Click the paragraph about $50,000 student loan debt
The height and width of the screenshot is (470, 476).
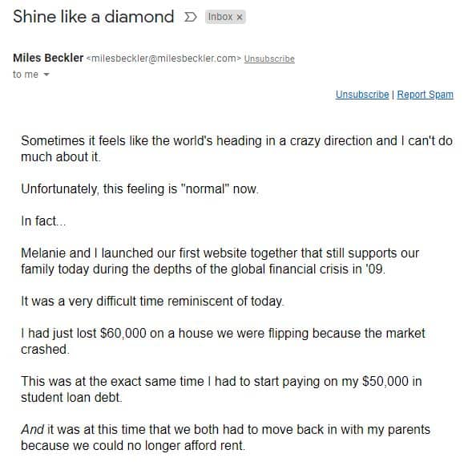[222, 389]
